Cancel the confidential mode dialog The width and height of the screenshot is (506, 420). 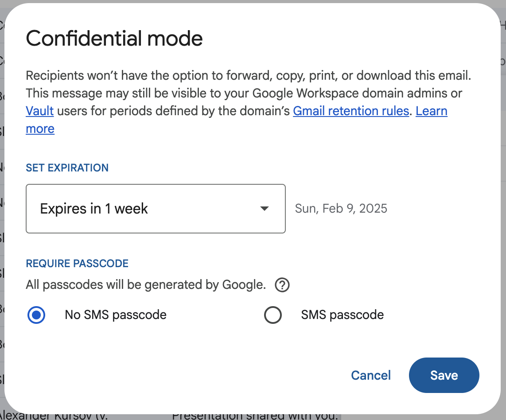[371, 375]
